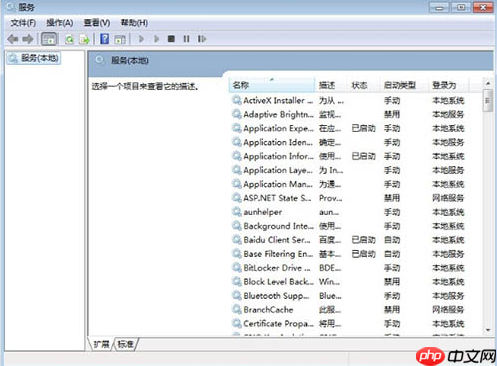Click the Restart Service icon
This screenshot has width=497, height=366.
click(x=202, y=39)
